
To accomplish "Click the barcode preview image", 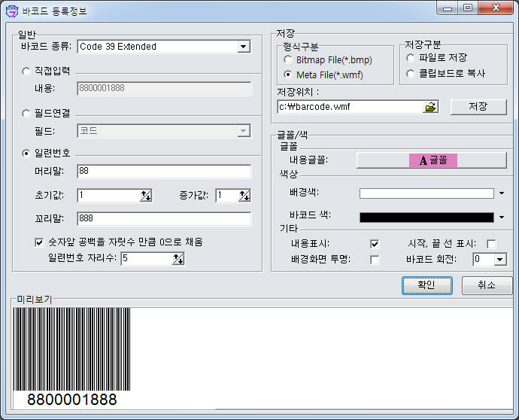I will coord(71,349).
